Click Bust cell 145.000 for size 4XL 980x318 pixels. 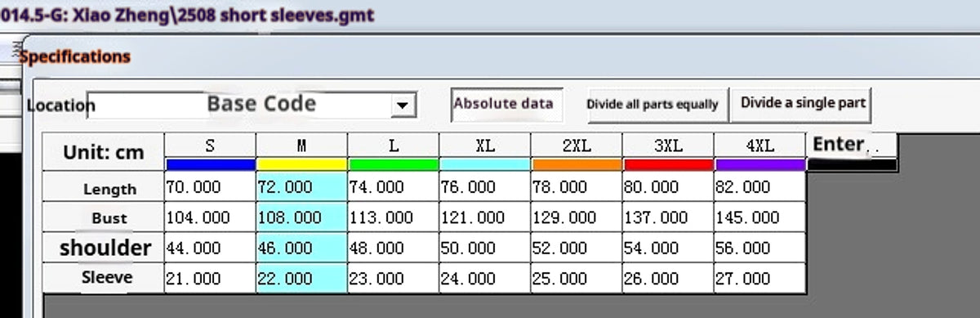(759, 217)
